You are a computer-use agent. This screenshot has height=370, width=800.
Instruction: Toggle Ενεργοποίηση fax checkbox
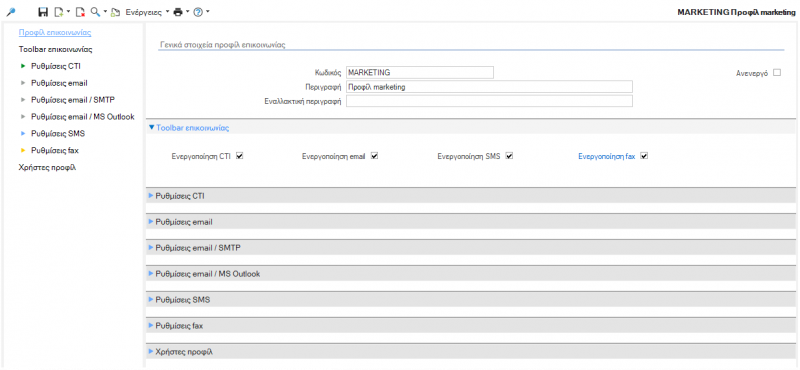[644, 156]
